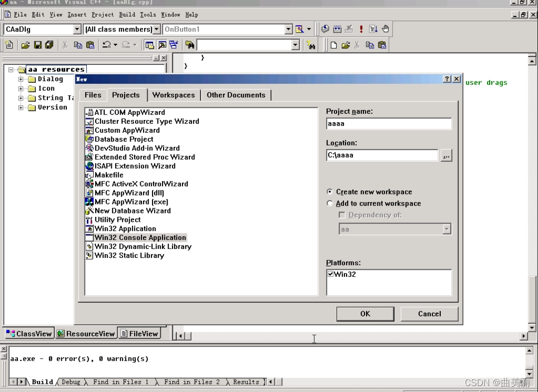Click the Save floppy disk icon

38,45
